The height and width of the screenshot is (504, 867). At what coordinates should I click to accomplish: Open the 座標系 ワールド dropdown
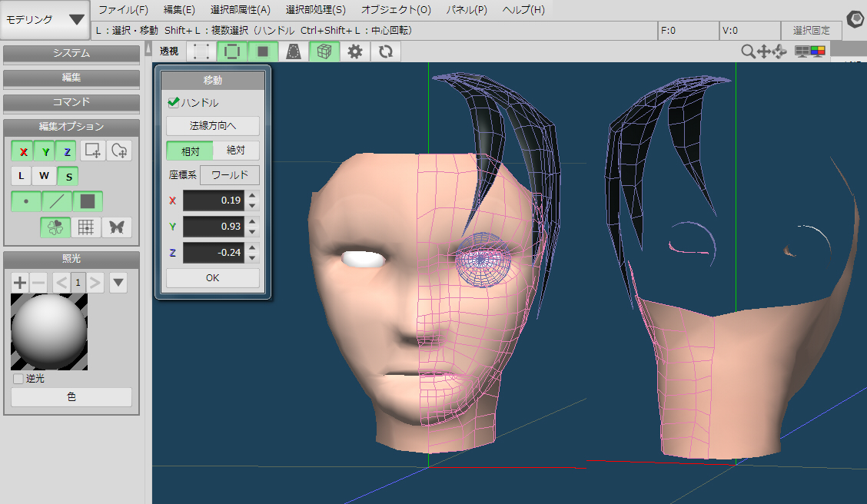tap(229, 175)
